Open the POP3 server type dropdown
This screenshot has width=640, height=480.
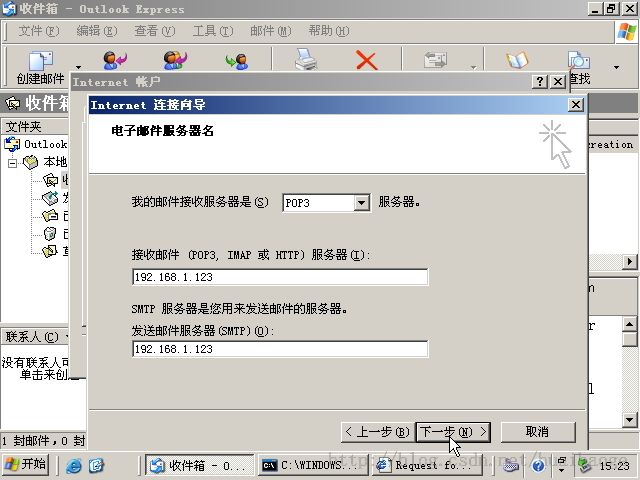coord(362,202)
